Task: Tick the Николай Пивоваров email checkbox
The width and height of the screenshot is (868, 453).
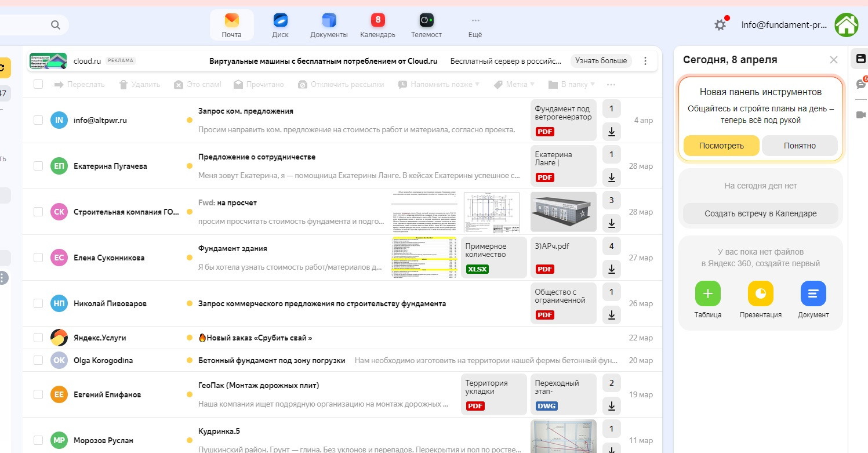Action: (x=38, y=303)
